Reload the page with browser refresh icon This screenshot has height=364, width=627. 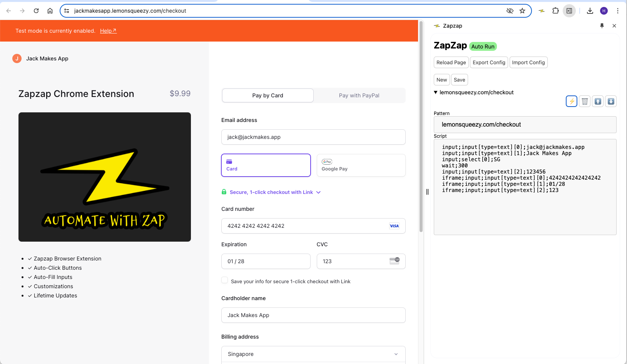pyautogui.click(x=36, y=11)
